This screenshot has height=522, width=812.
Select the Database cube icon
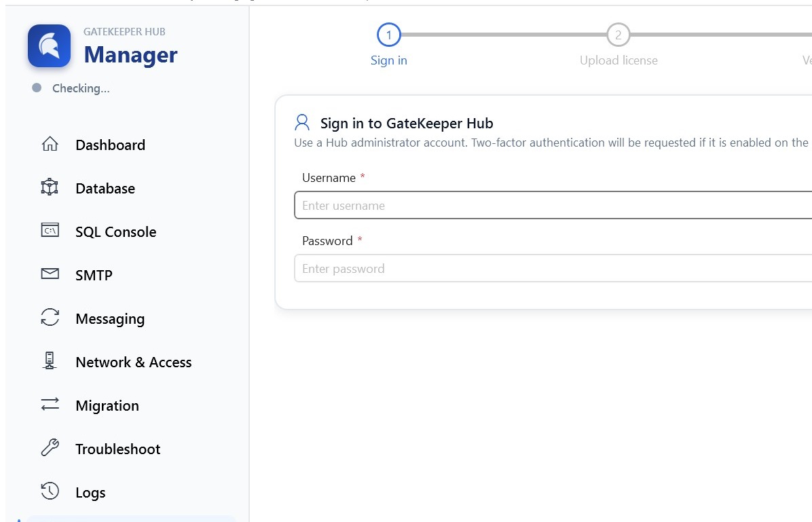tap(50, 187)
